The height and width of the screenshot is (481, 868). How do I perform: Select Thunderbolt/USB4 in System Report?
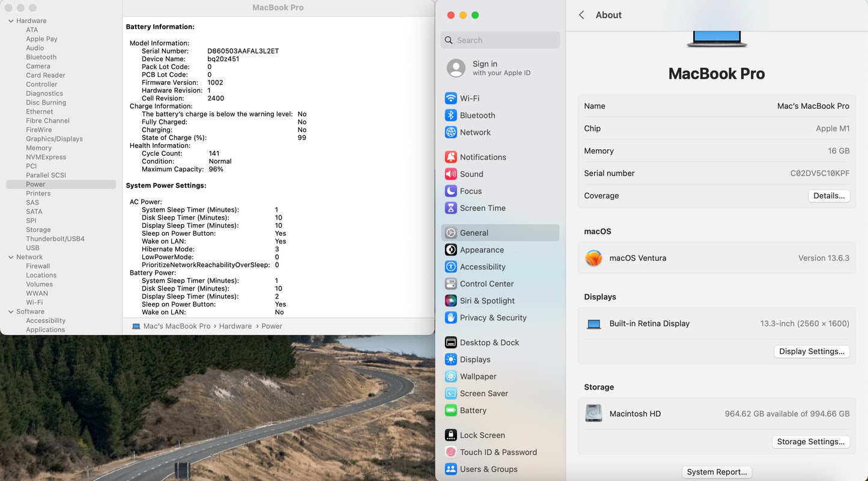[55, 239]
